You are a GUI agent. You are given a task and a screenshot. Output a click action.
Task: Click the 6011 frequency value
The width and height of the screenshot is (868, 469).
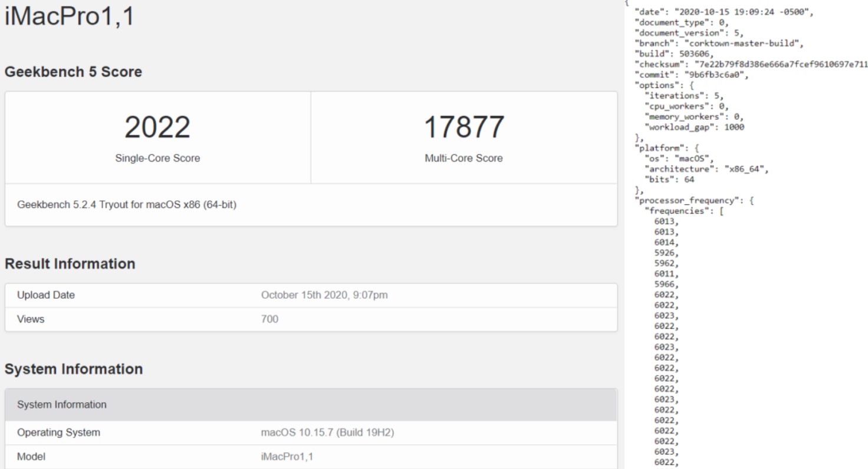(x=666, y=275)
